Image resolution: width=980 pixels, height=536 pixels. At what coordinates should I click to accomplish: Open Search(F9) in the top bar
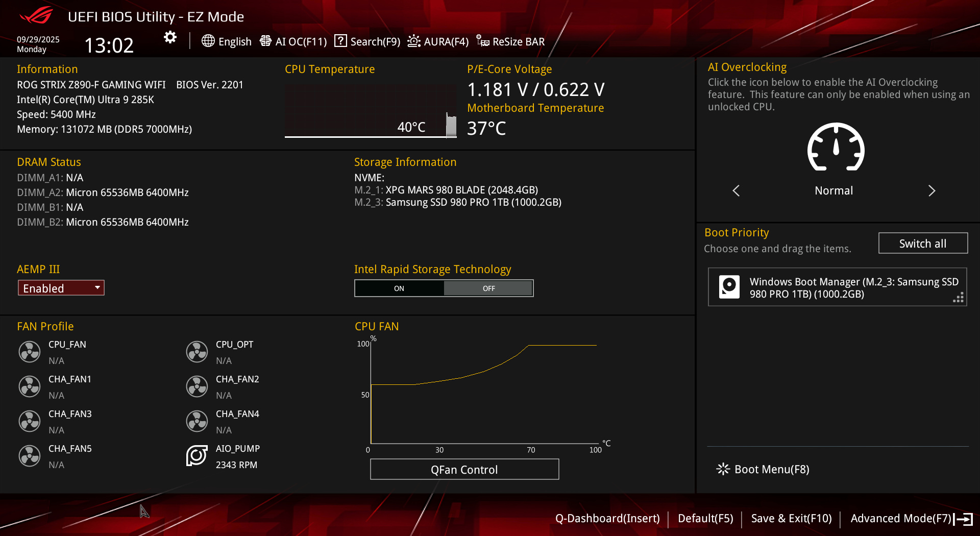(367, 41)
